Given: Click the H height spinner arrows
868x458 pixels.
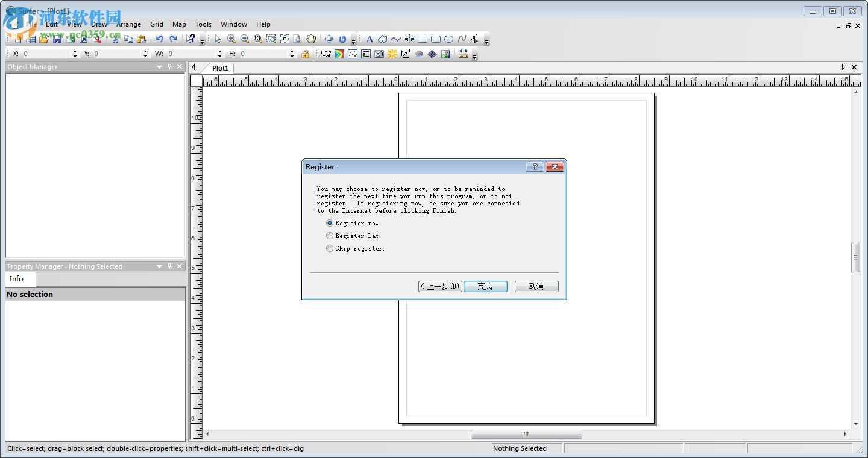Looking at the screenshot, I should [292, 54].
